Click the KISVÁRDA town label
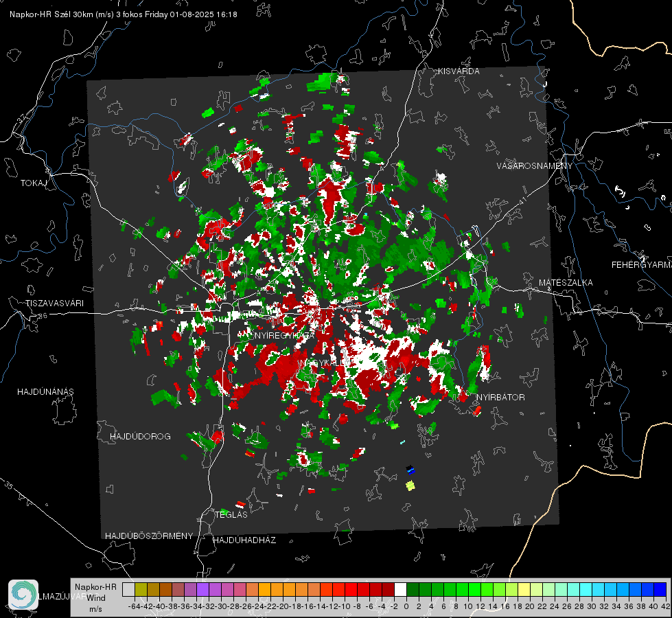This screenshot has height=618, width=672. tap(459, 71)
